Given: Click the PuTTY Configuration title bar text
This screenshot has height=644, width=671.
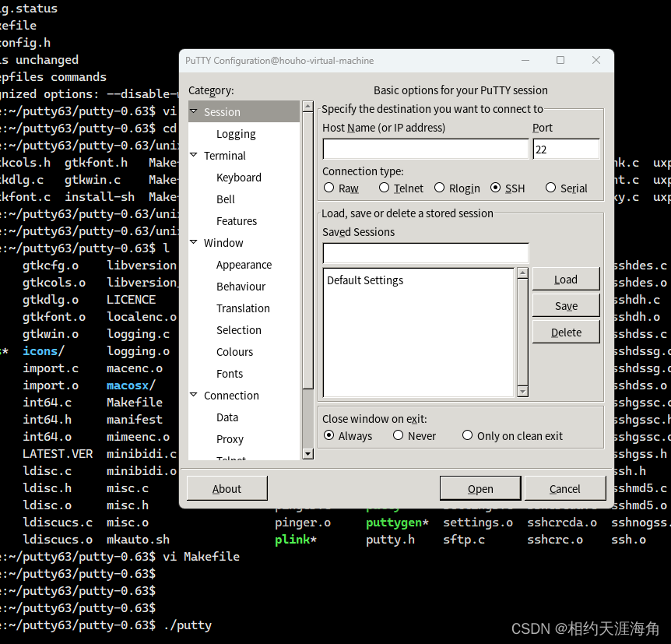Looking at the screenshot, I should [279, 61].
